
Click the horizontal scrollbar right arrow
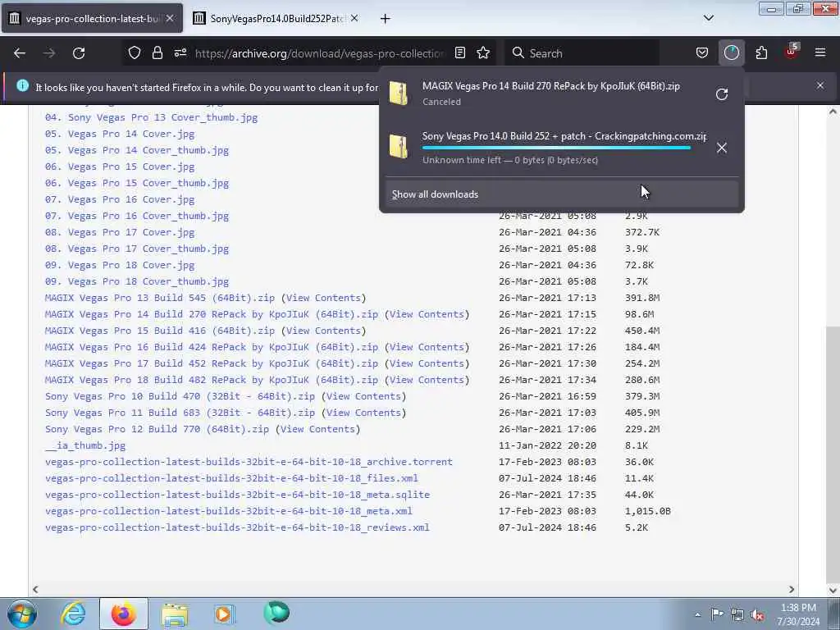coord(792,589)
